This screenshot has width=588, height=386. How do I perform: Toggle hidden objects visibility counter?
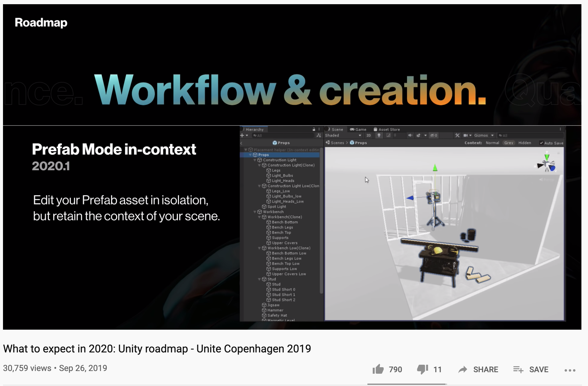pos(434,135)
